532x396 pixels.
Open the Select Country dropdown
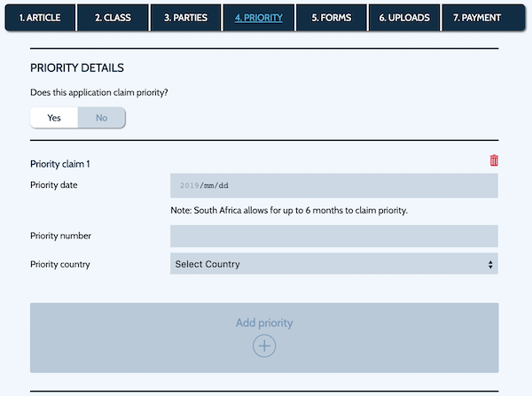(334, 264)
